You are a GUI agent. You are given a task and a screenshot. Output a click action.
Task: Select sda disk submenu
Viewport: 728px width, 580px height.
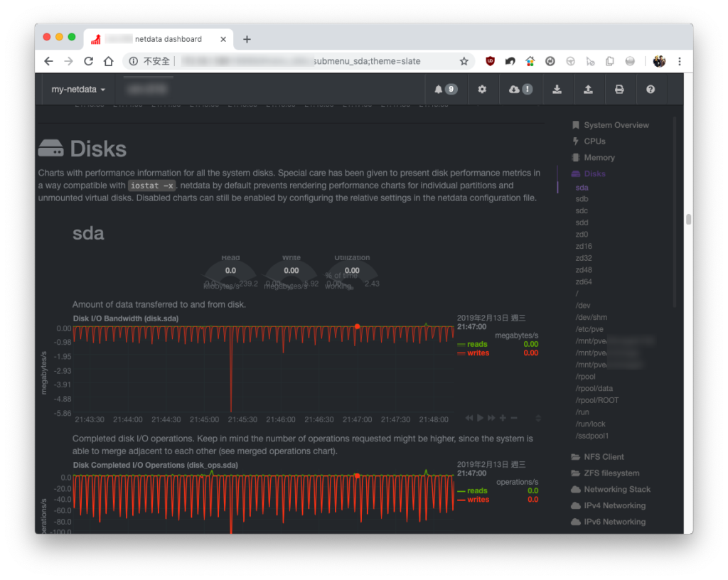(x=582, y=188)
